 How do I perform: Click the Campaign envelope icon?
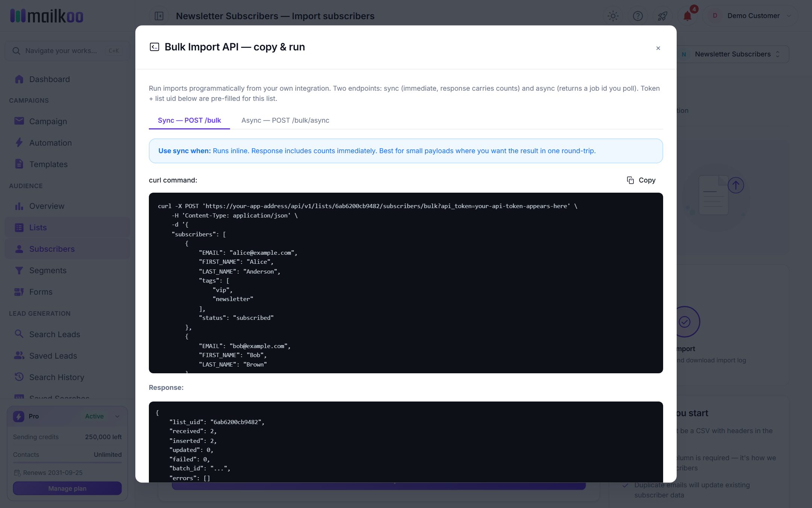[19, 121]
